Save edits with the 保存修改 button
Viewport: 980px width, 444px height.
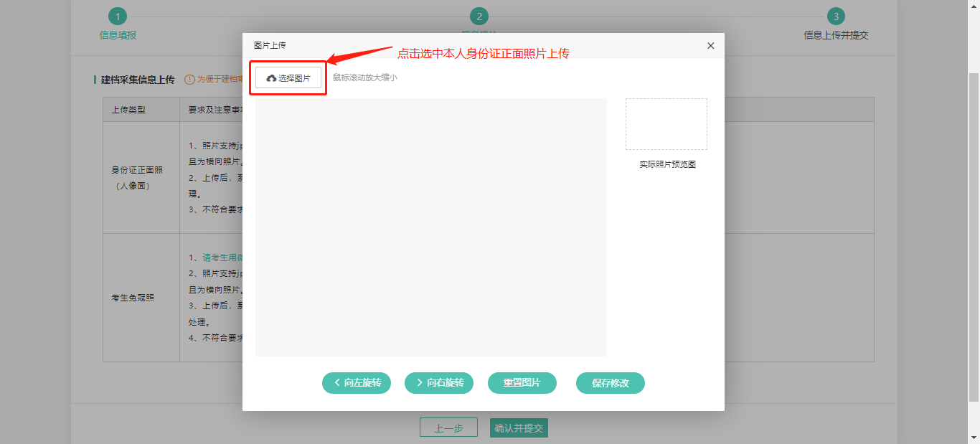pos(610,383)
